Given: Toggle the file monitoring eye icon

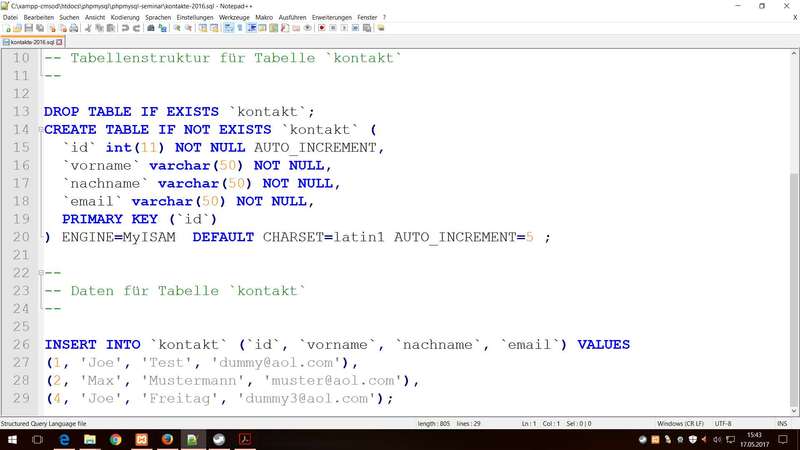Looking at the screenshot, I should click(x=308, y=28).
